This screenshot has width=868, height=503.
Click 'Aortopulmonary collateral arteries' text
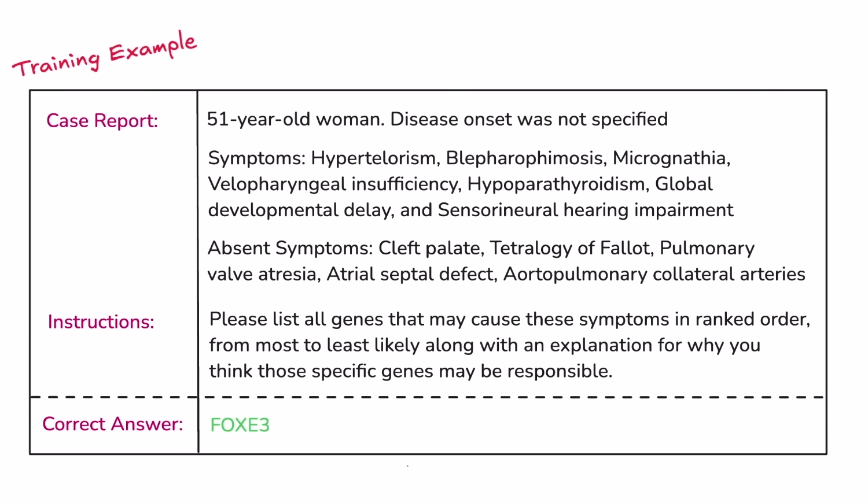(654, 275)
